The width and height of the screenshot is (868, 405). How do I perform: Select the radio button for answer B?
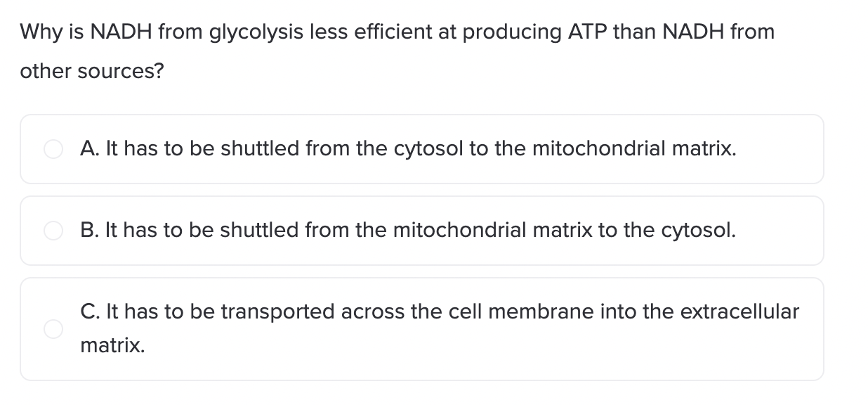[53, 231]
